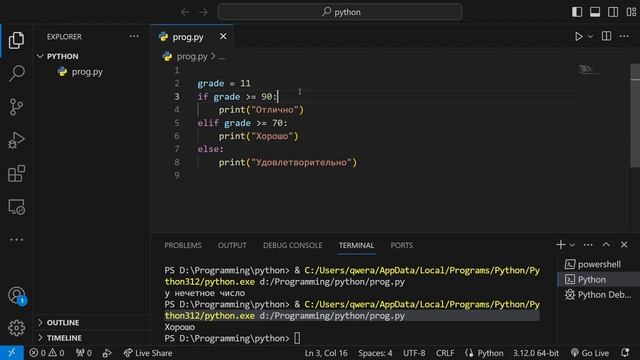Switch to the PORTS panel tab
The height and width of the screenshot is (360, 640).
(402, 245)
